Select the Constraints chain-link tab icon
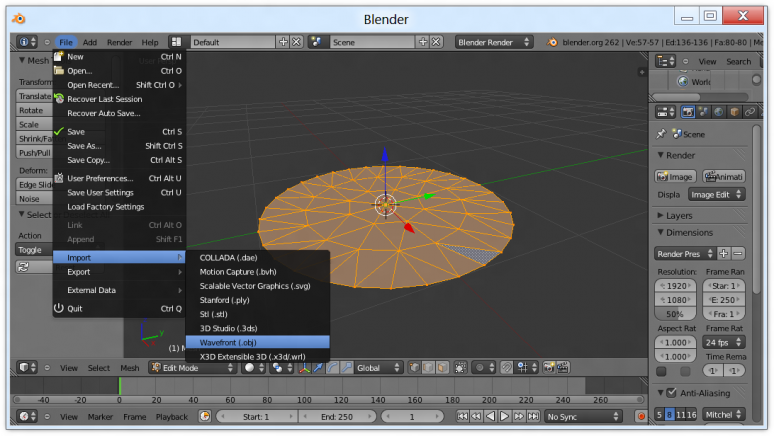This screenshot has height=436, width=774. [x=750, y=112]
